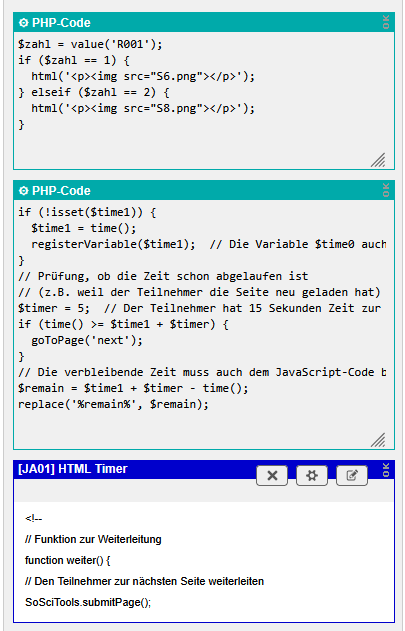This screenshot has height=631, width=405.
Task: Click the resize handle of the second PHP-Code textarea
Action: click(378, 440)
